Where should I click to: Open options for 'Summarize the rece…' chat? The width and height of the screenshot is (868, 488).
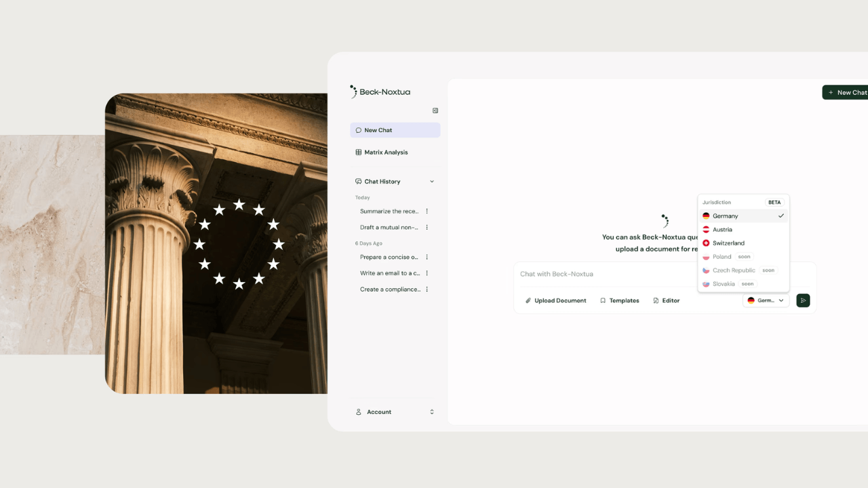pos(427,211)
